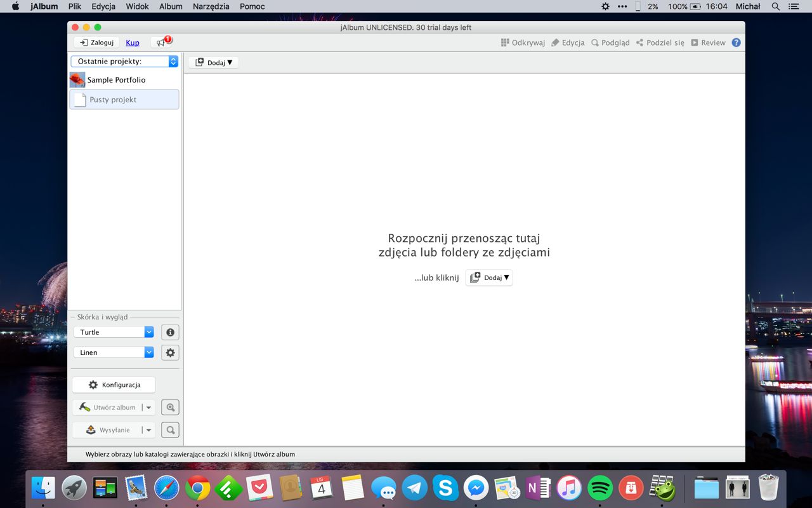Click the Konfiguracja button
The height and width of the screenshot is (508, 812).
coord(114,385)
